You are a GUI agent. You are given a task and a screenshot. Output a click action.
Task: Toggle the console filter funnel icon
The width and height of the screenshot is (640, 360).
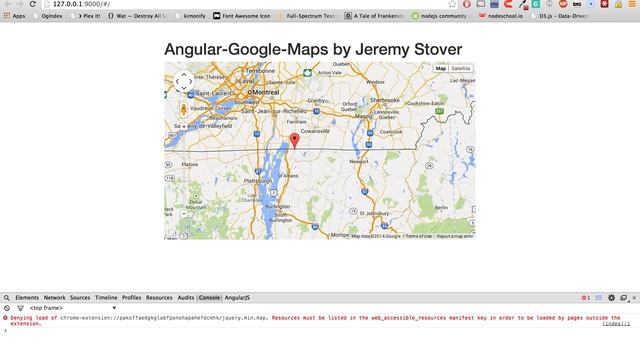(20, 308)
